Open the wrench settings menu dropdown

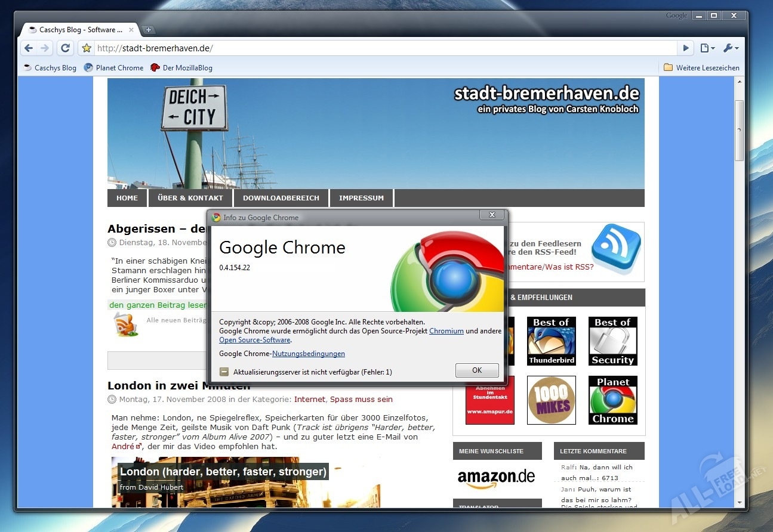[731, 48]
